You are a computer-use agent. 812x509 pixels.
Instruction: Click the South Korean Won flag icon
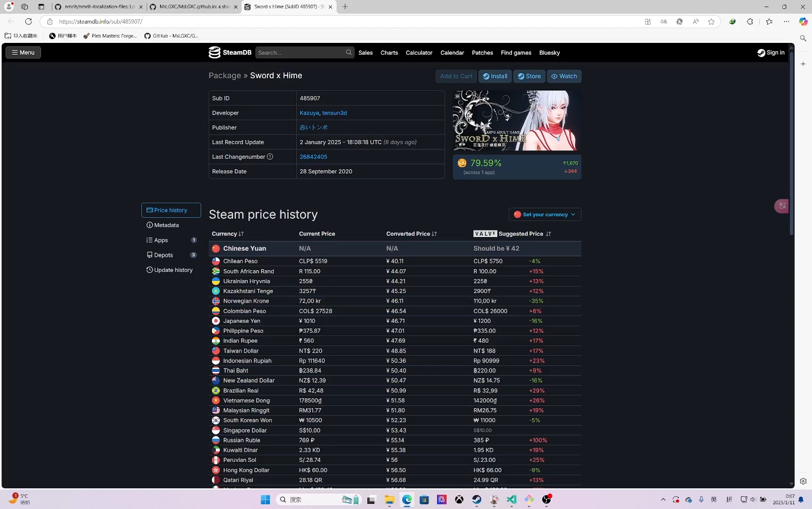216,420
